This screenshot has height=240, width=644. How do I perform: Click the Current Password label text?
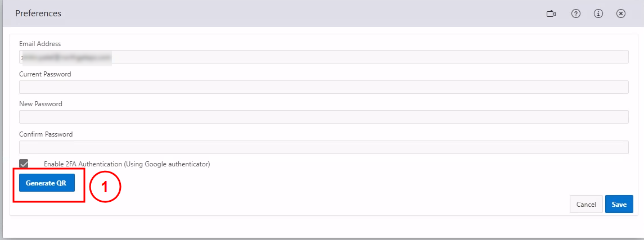click(45, 74)
